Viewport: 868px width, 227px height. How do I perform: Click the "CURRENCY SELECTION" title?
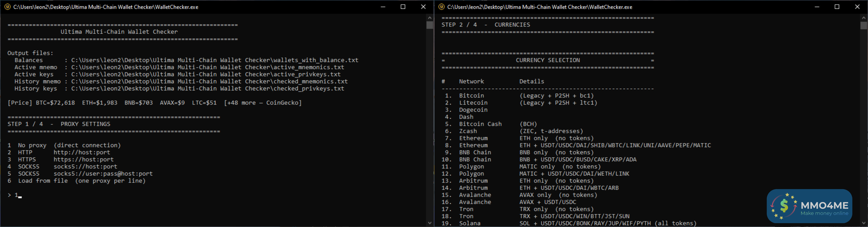coord(548,60)
